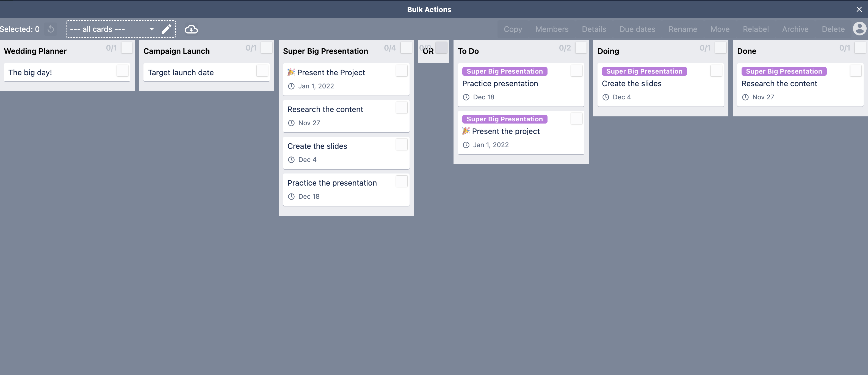The height and width of the screenshot is (375, 868).
Task: Click the cloud export download icon
Action: 191,29
